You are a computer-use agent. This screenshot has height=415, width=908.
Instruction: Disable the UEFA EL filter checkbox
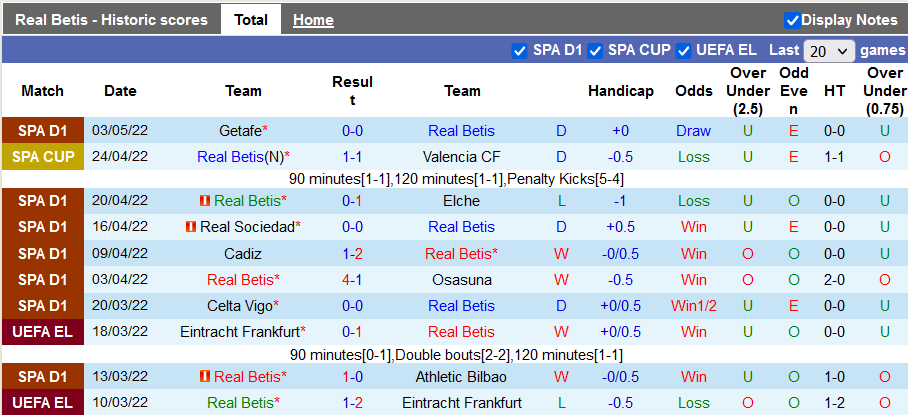(684, 50)
